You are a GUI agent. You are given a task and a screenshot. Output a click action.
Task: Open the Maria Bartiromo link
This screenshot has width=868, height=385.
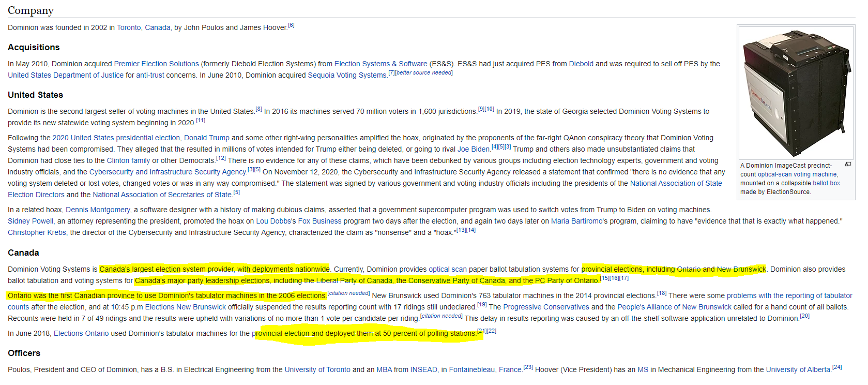point(577,221)
